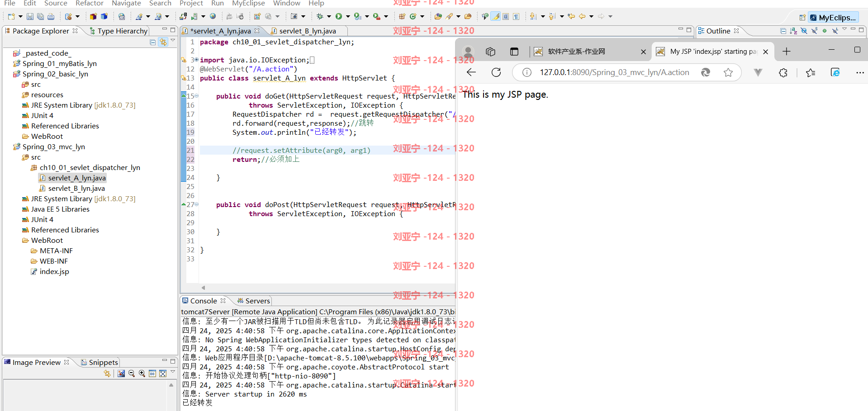Click the camera capture toolbar icon
This screenshot has height=411, width=868.
point(294,17)
